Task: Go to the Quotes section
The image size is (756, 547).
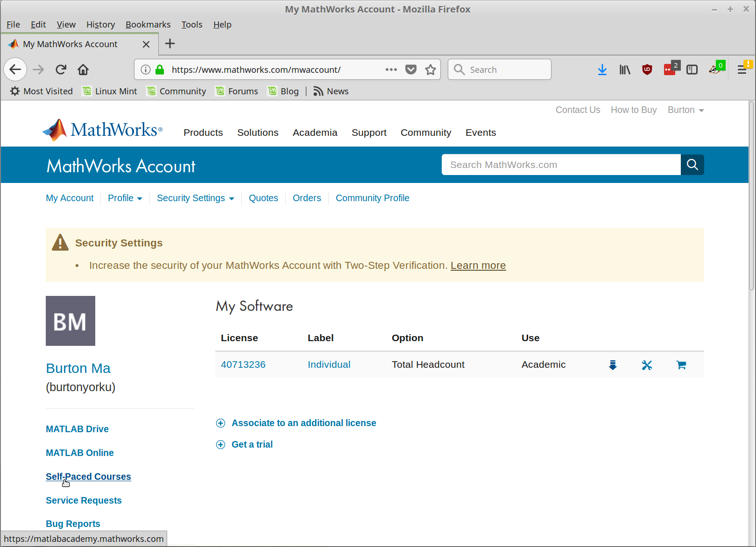Action: (x=263, y=198)
